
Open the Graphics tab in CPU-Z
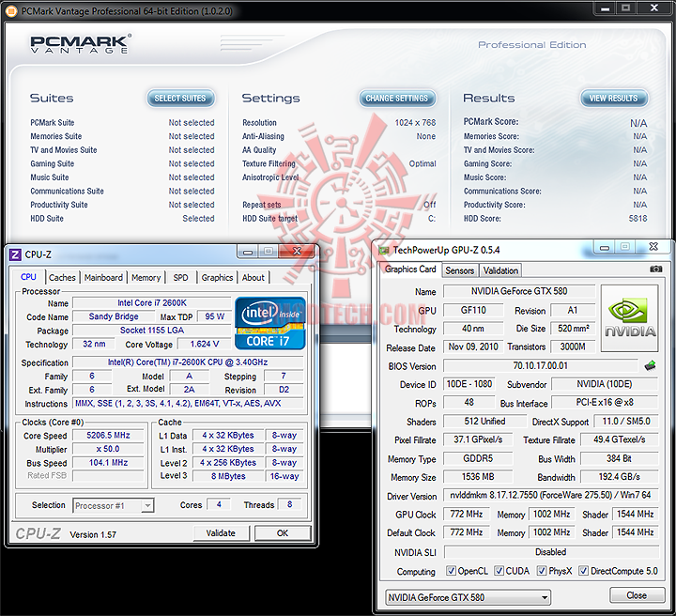pyautogui.click(x=217, y=278)
